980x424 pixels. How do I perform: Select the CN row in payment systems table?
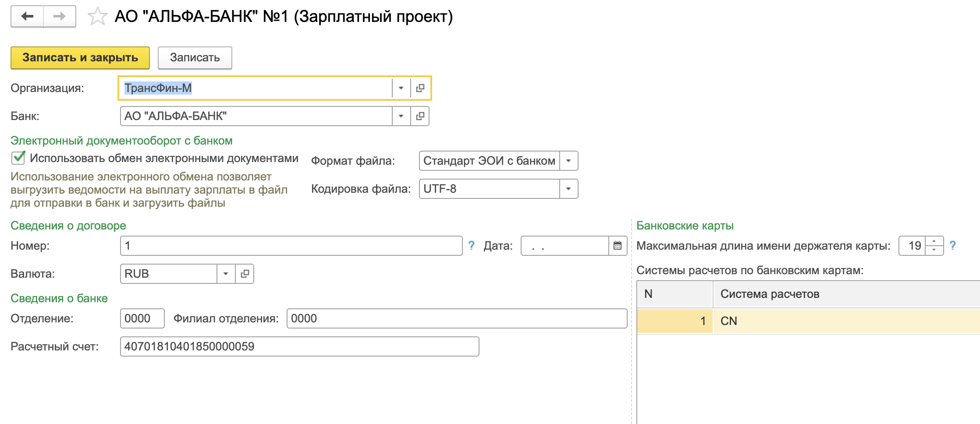tap(809, 321)
